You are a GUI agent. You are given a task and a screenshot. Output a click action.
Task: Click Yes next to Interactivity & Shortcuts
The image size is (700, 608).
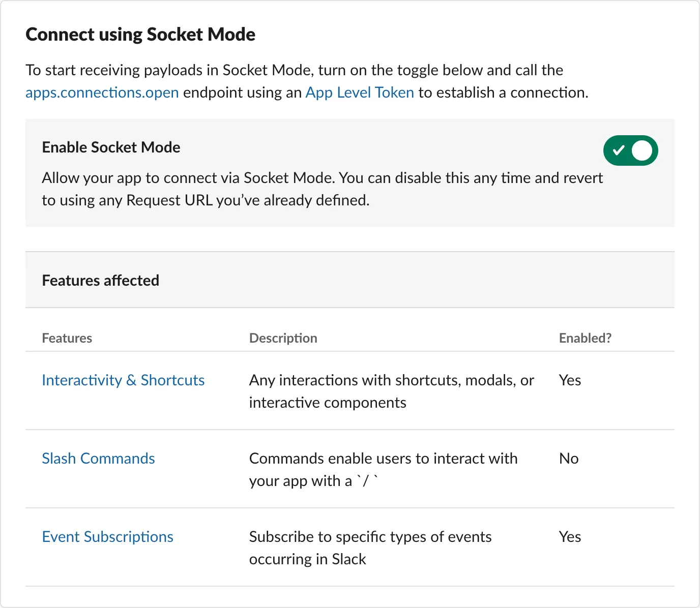point(569,380)
